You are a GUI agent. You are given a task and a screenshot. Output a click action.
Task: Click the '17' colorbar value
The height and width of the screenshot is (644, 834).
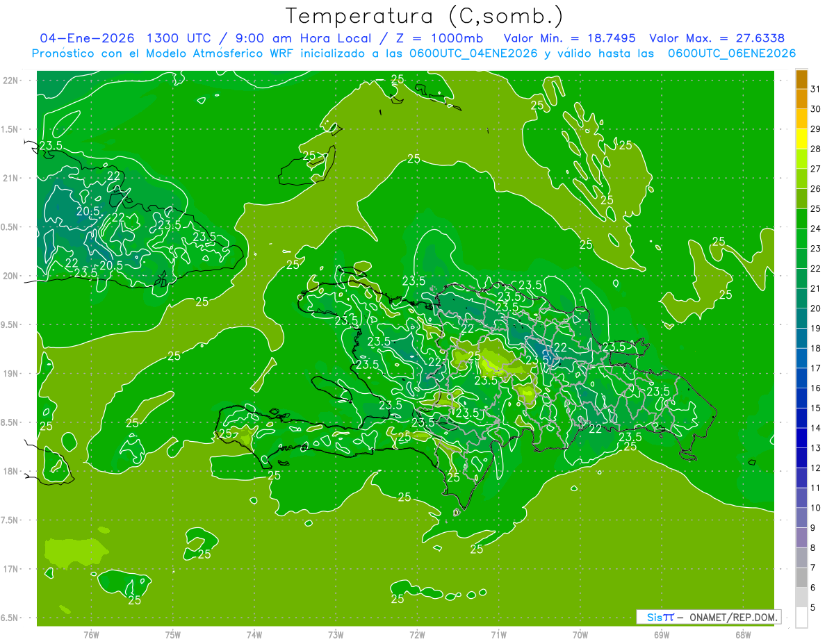click(816, 368)
